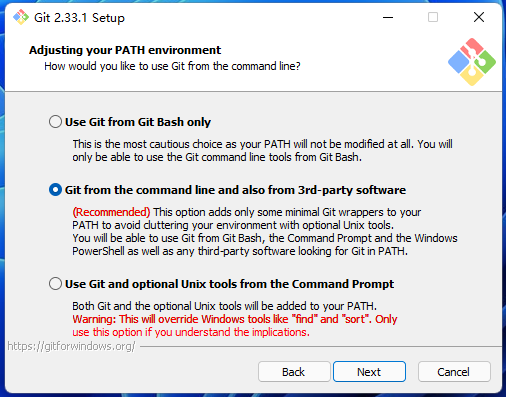This screenshot has width=506, height=397.
Task: Click the red warning about overriding Windows tools
Action: (235, 325)
